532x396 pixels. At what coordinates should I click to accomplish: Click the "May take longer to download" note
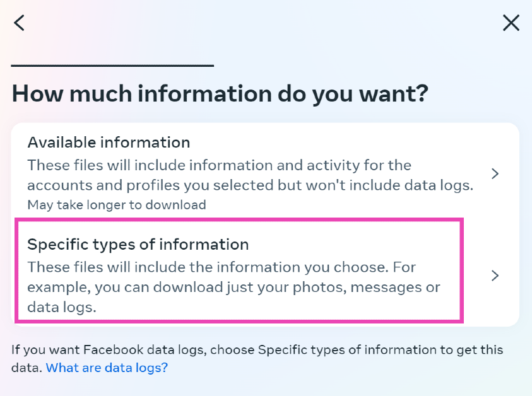(117, 205)
